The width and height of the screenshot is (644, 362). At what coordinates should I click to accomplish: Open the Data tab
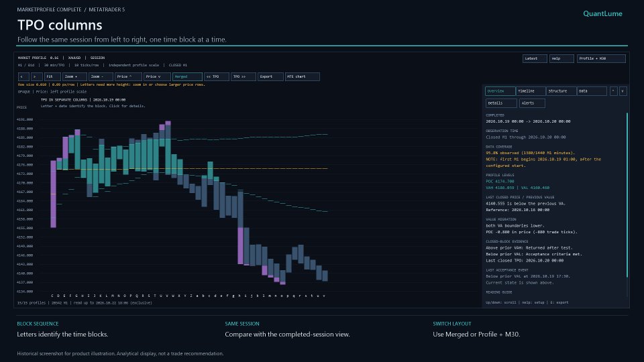tap(592, 91)
